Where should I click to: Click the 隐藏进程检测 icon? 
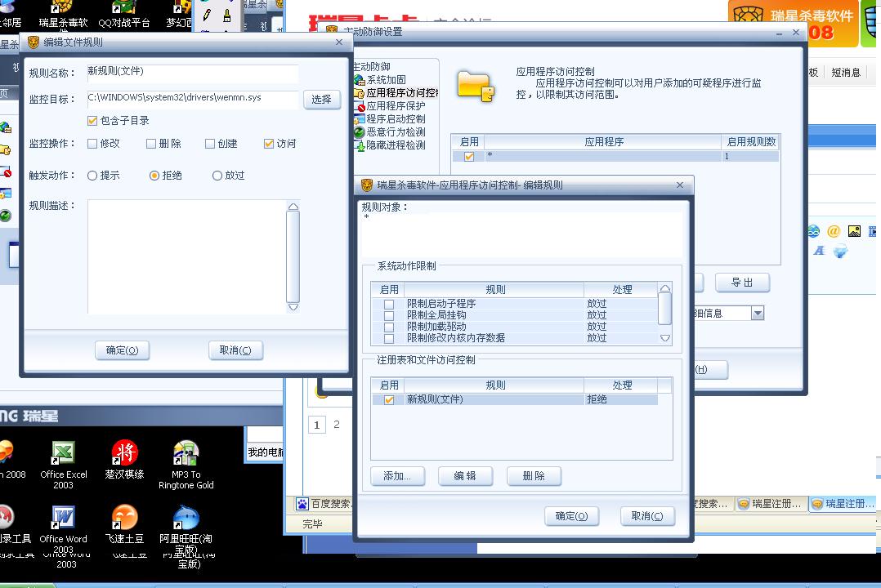(360, 145)
